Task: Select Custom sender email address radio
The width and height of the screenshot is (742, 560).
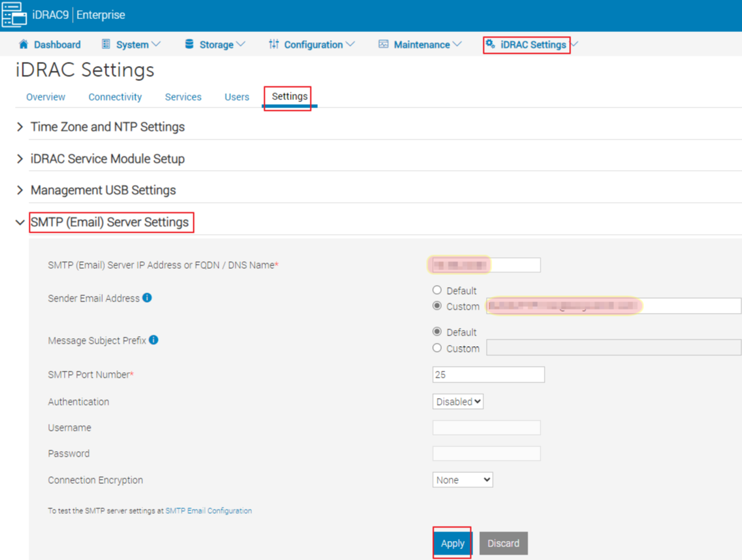Action: coord(437,306)
